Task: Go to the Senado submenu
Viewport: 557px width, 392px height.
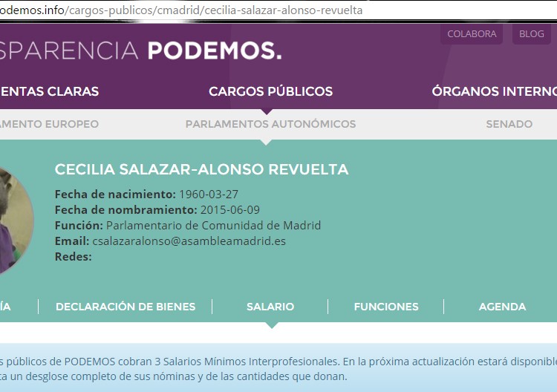Action: point(509,124)
